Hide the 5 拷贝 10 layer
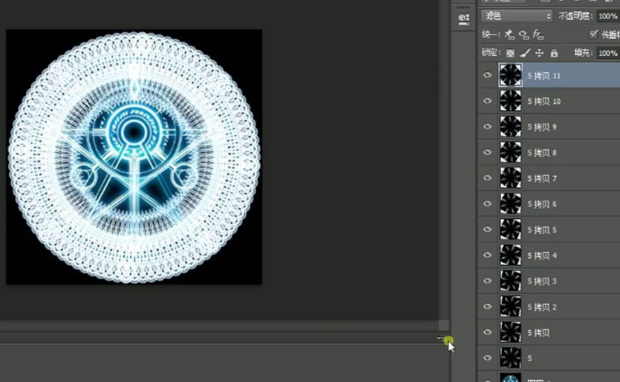Screen dimensions: 620x382 click(x=487, y=101)
